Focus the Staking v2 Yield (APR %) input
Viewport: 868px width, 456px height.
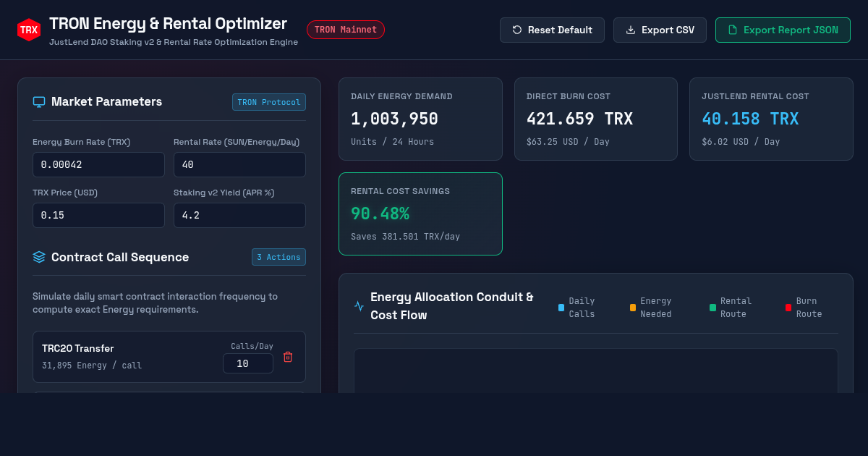(x=239, y=215)
